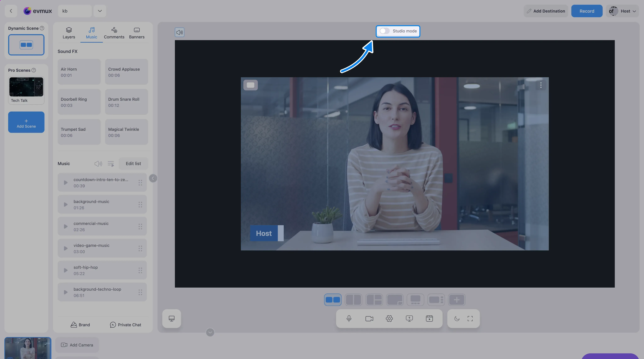Play the video-game-music track

click(65, 249)
